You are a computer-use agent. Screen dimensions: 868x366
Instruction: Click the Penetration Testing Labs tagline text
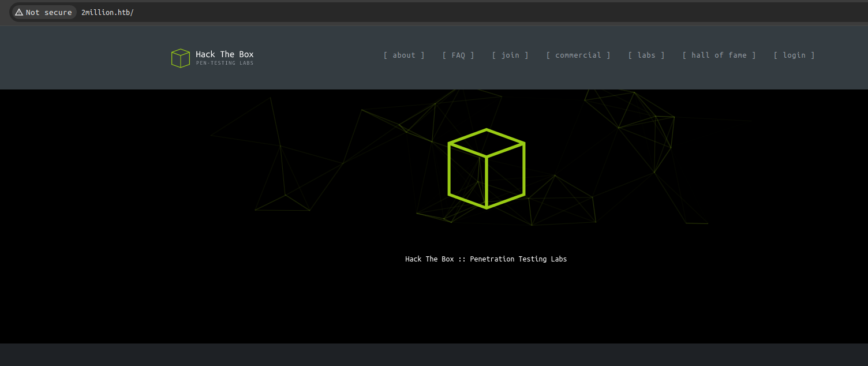(486, 259)
